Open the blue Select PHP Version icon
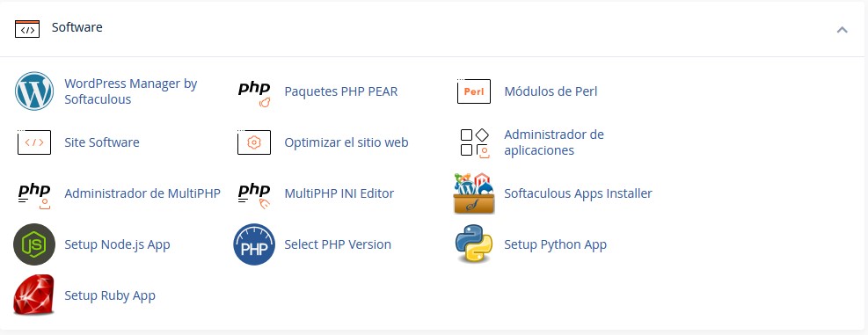The height and width of the screenshot is (335, 868). point(254,244)
